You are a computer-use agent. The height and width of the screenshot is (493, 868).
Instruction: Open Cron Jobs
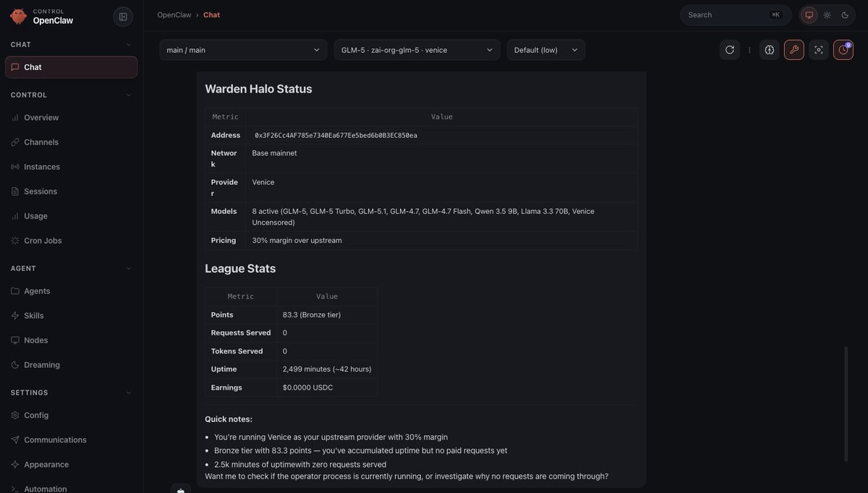point(71,241)
